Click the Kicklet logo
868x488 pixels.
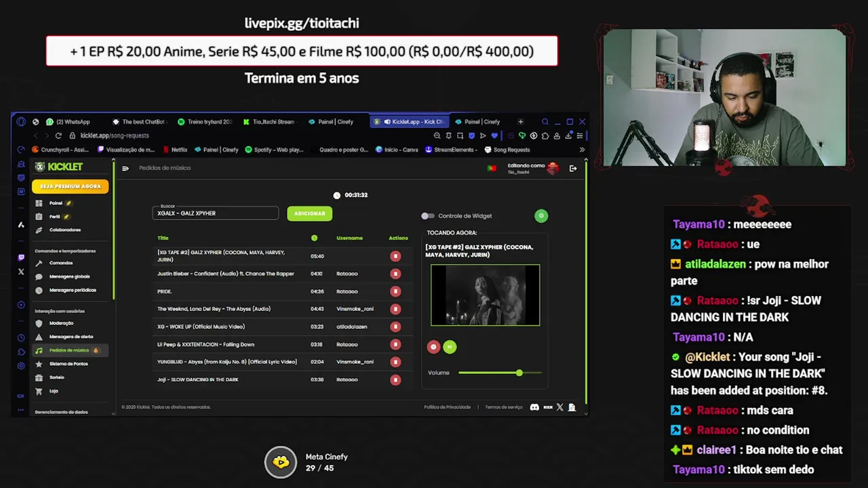[59, 167]
